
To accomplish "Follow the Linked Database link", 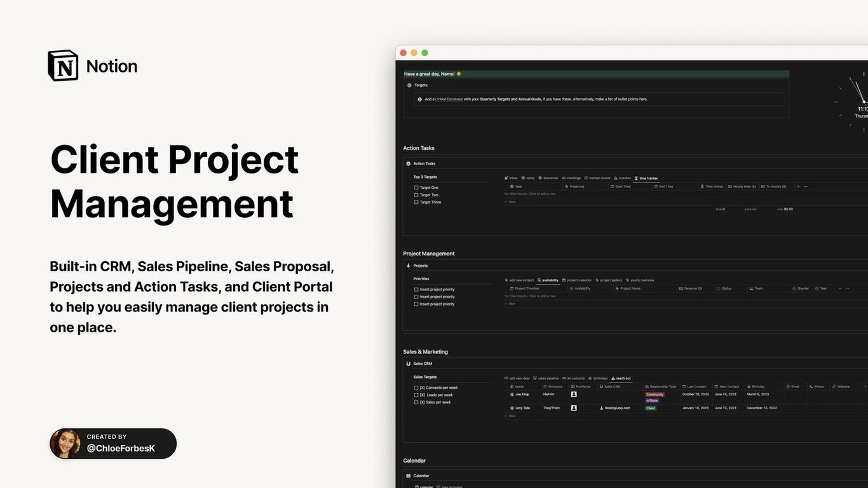I will pos(449,99).
